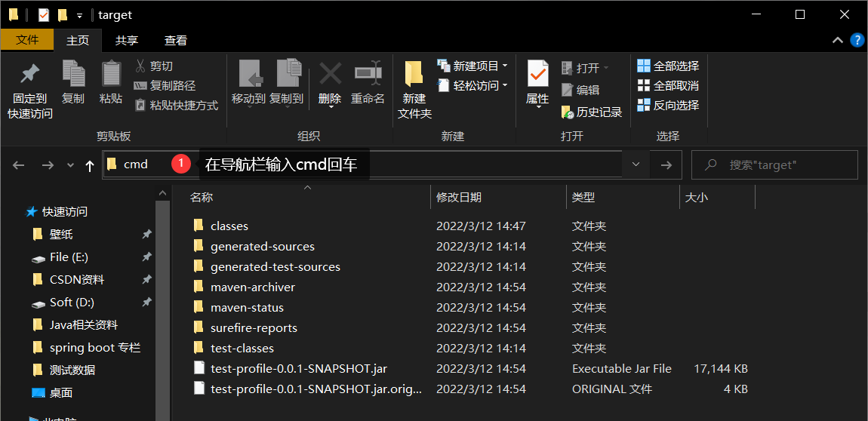Open Customize Quick Access Toolbar dropdown arrow

79,16
